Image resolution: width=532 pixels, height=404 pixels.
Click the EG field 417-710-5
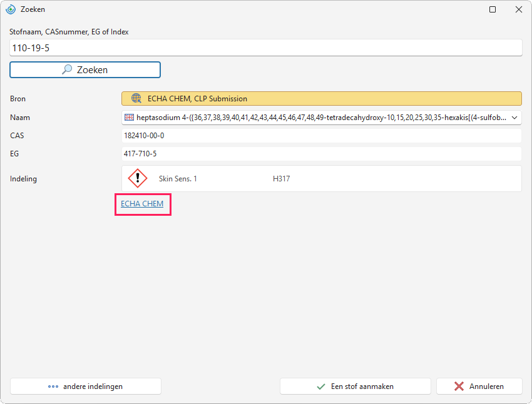tap(321, 154)
